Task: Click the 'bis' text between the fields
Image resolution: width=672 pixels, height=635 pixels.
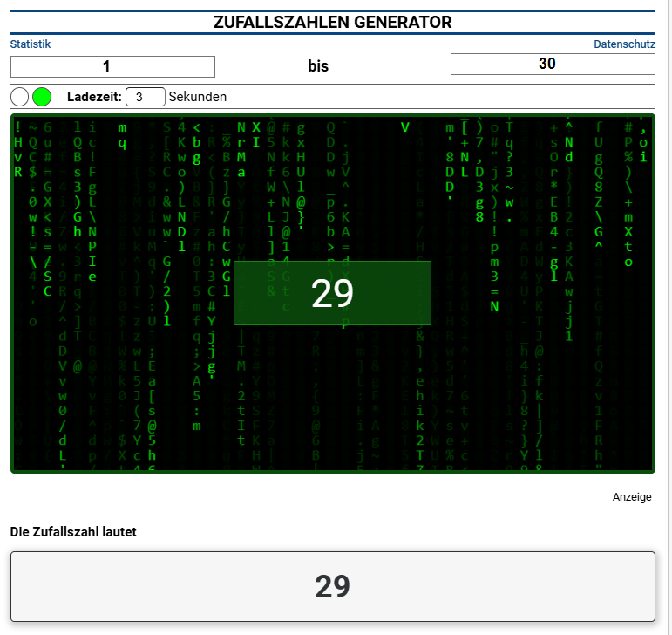Action: pyautogui.click(x=318, y=66)
